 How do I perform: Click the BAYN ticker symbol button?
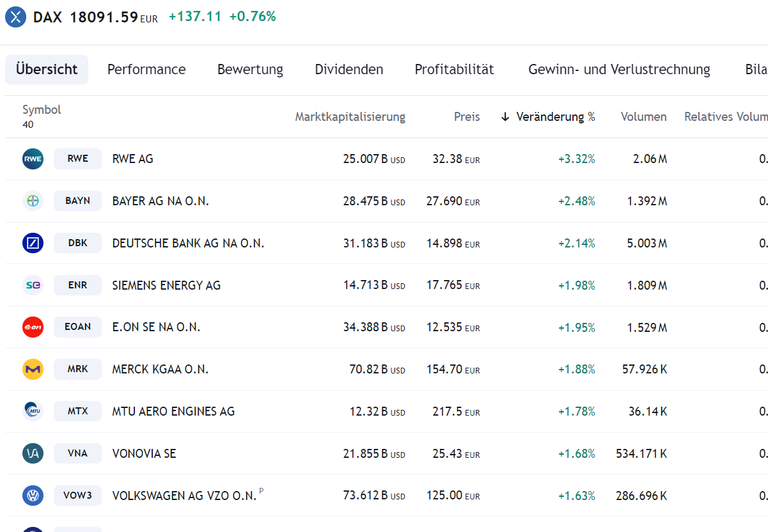pyautogui.click(x=77, y=201)
